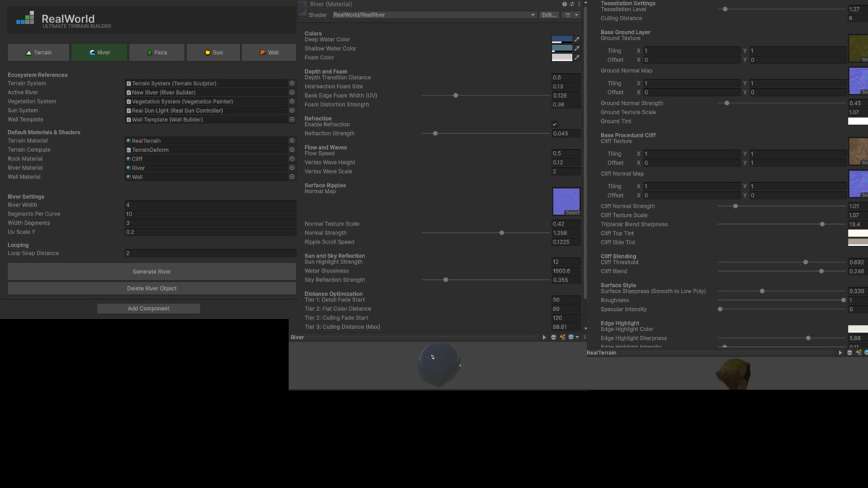Open help for the River material
This screenshot has width=868, height=488.
(x=565, y=4)
